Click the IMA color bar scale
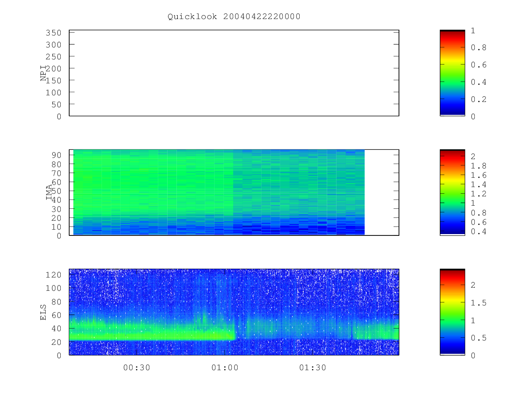The height and width of the screenshot is (399, 532). coord(452,192)
